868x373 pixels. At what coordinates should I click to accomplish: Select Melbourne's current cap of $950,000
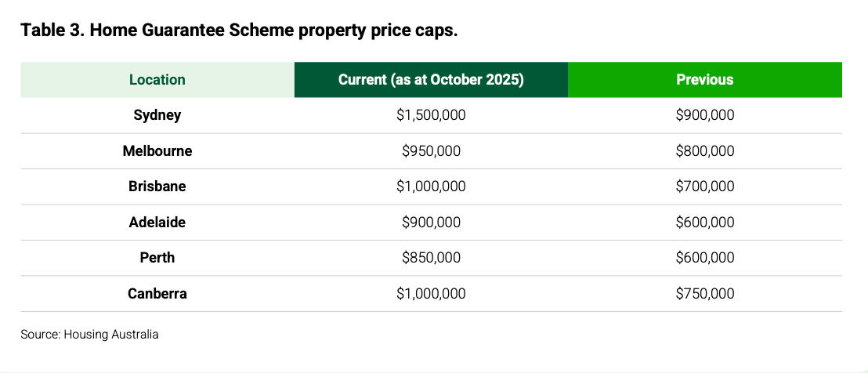[431, 151]
